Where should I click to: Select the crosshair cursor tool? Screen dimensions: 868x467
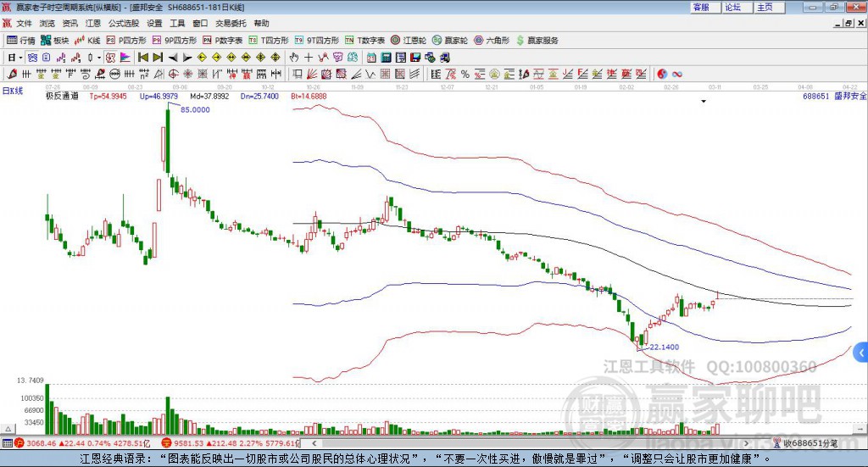click(x=309, y=58)
